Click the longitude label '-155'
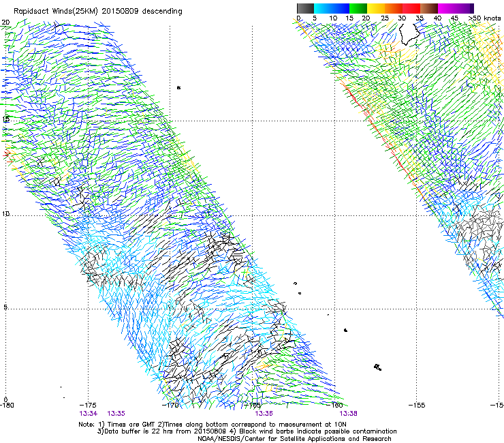The height and width of the screenshot is (443, 504). pyautogui.click(x=417, y=406)
